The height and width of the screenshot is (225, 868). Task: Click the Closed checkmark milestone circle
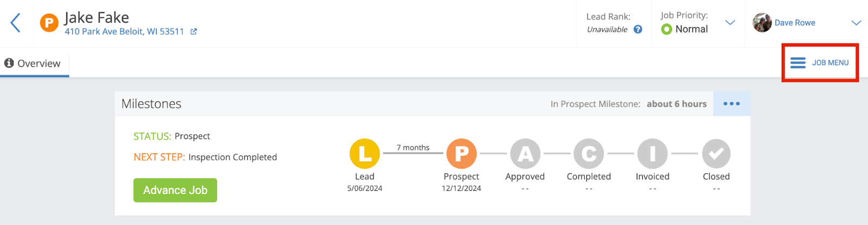716,154
